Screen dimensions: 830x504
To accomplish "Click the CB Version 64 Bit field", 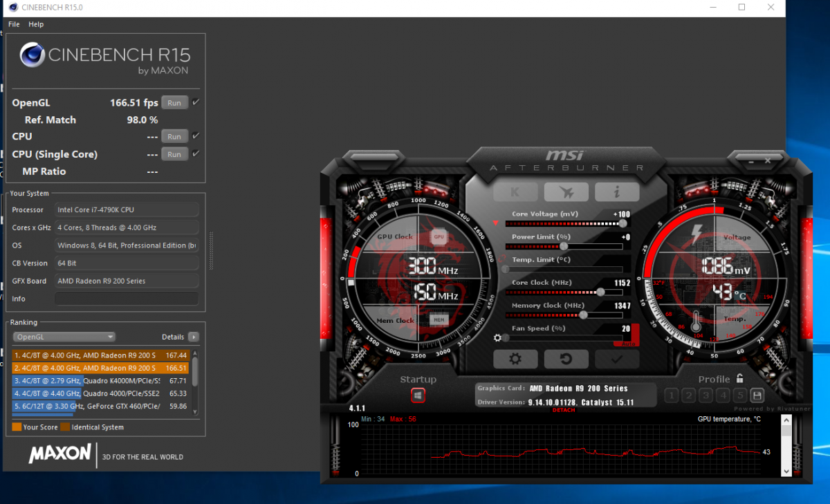I will click(127, 263).
